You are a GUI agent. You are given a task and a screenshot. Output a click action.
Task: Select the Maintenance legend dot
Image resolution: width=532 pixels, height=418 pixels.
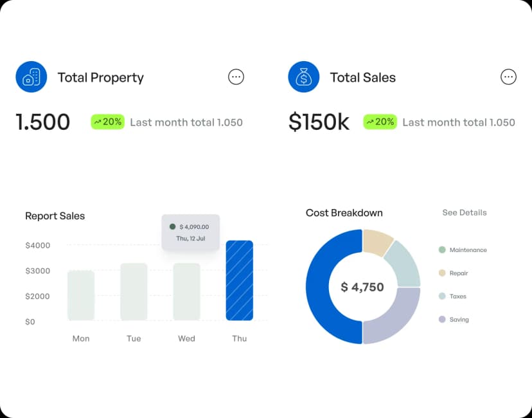click(x=442, y=250)
